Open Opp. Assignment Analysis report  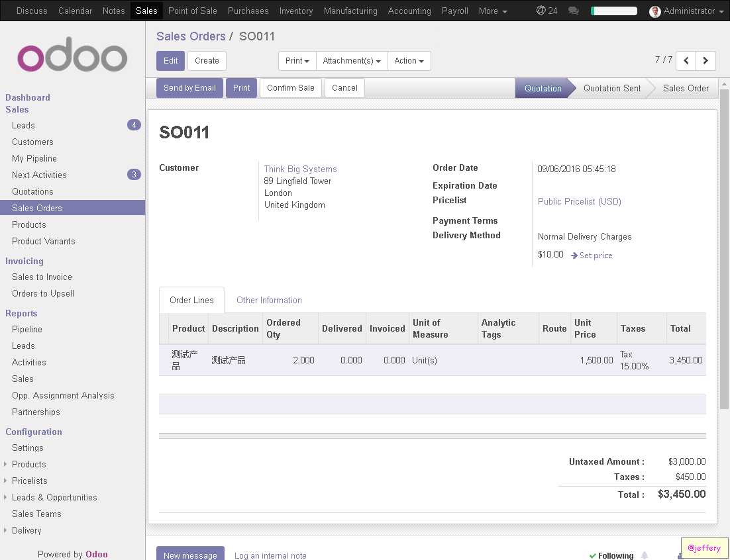pos(63,395)
